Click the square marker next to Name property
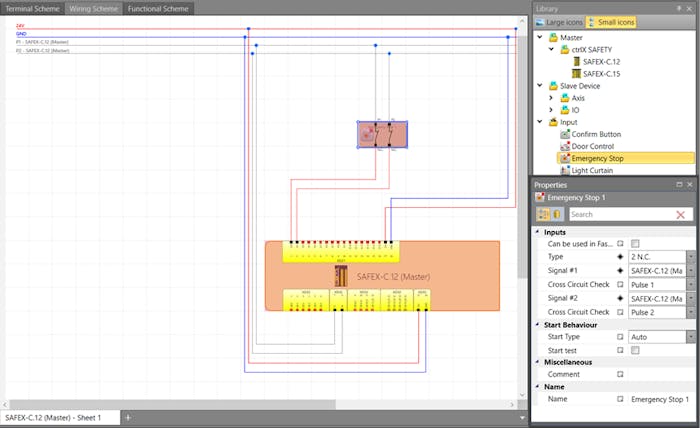This screenshot has width=700, height=428. click(620, 399)
